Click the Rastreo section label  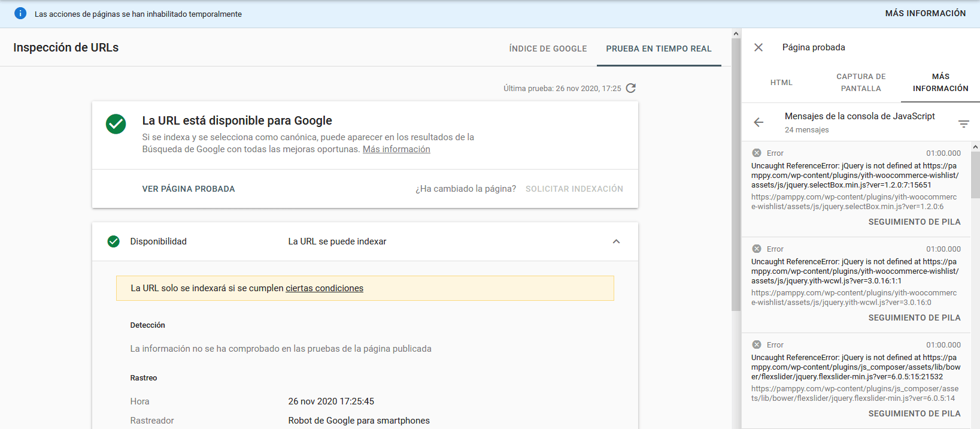point(144,378)
